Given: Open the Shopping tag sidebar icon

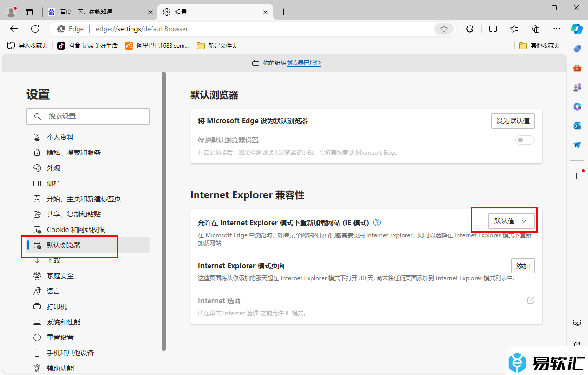Looking at the screenshot, I should point(577,49).
